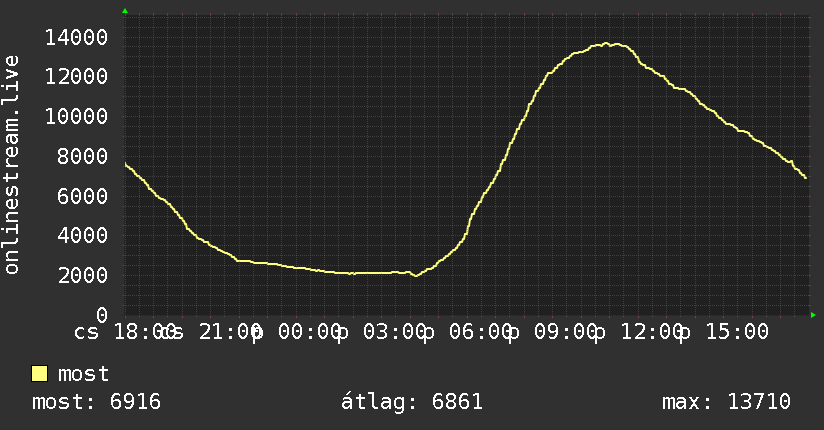Click the 'max: 13710' value text
Image resolution: width=824 pixels, height=430 pixels.
pos(726,402)
